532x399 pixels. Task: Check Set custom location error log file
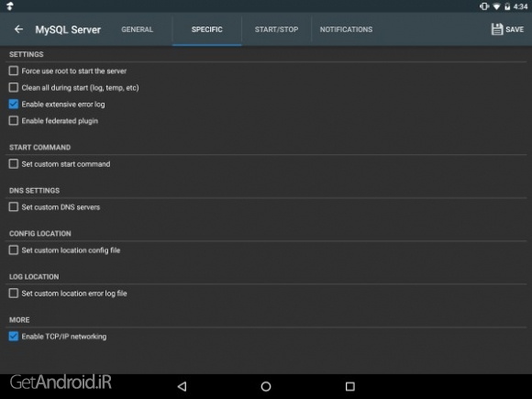13,294
